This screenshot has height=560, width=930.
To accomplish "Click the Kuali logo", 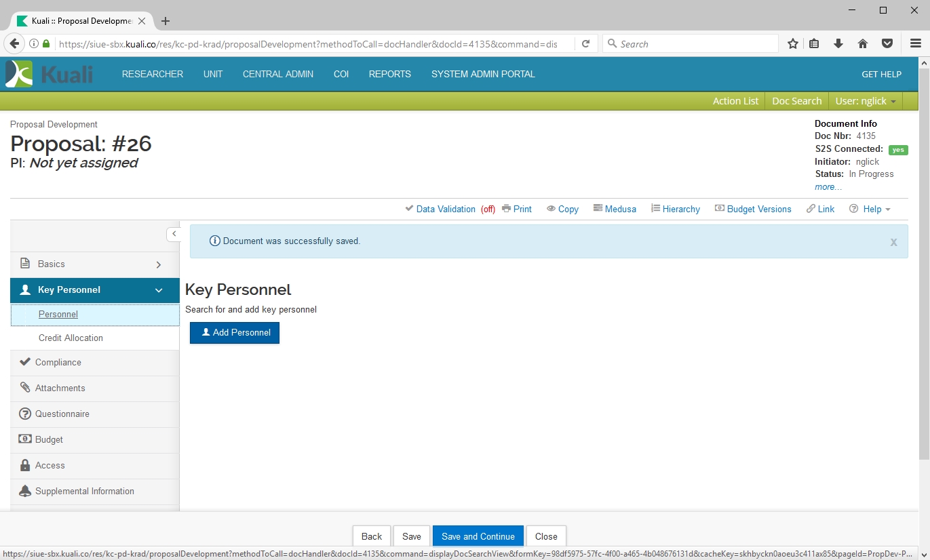I will click(x=49, y=74).
